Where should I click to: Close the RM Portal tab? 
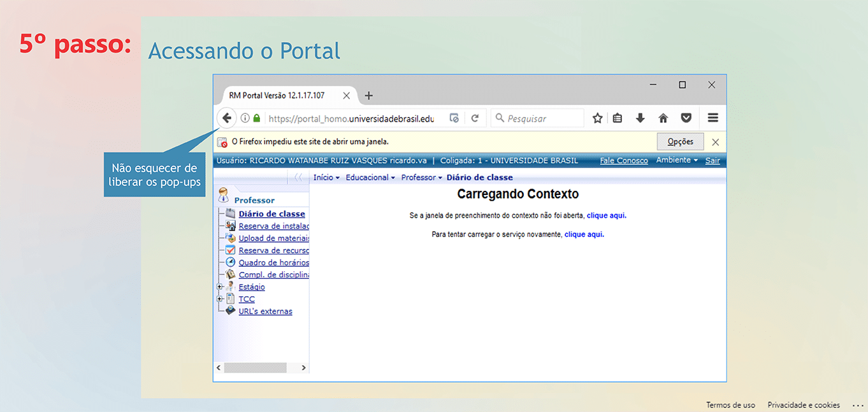346,96
